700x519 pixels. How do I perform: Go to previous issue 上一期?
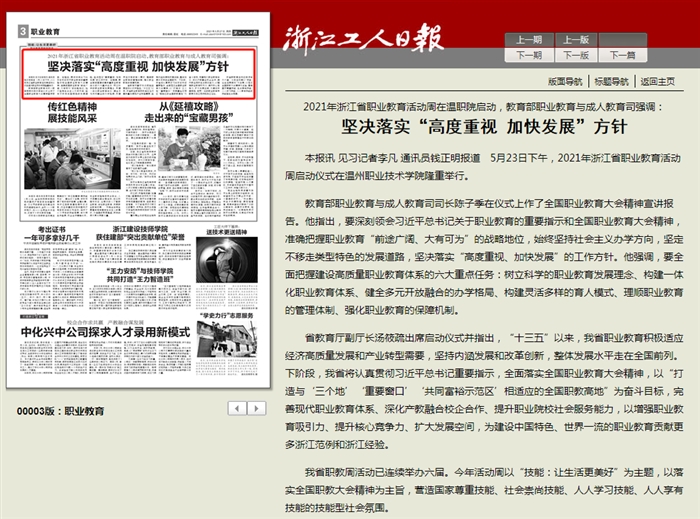[529, 40]
